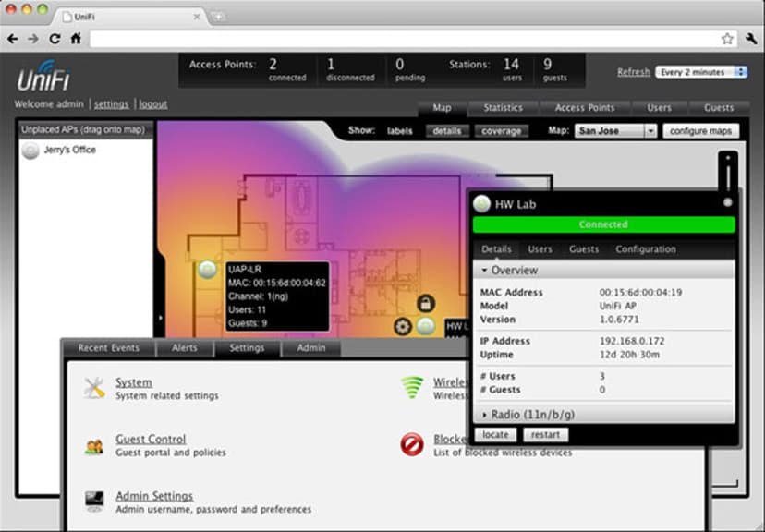This screenshot has width=765, height=532.
Task: Open the Access Points tab
Action: point(585,108)
